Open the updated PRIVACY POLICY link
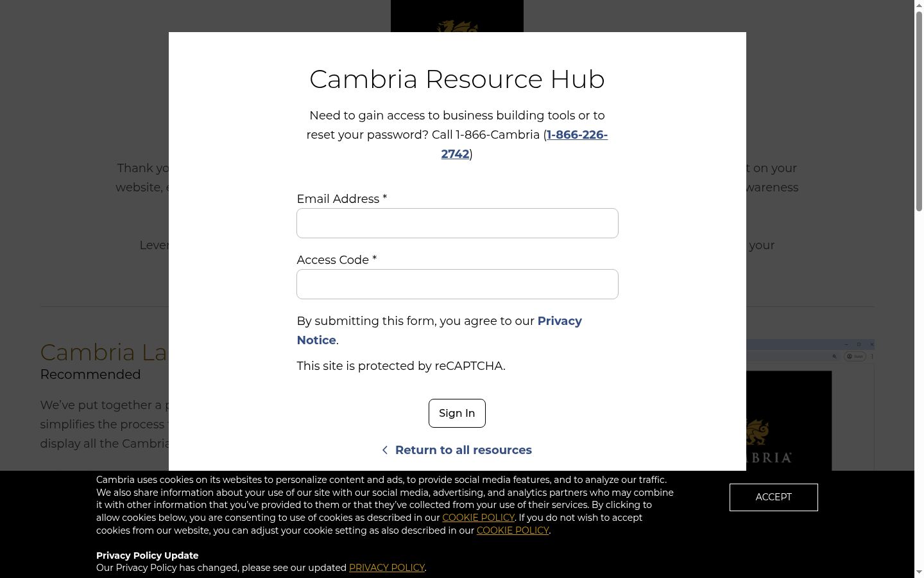This screenshot has height=578, width=924. [387, 568]
